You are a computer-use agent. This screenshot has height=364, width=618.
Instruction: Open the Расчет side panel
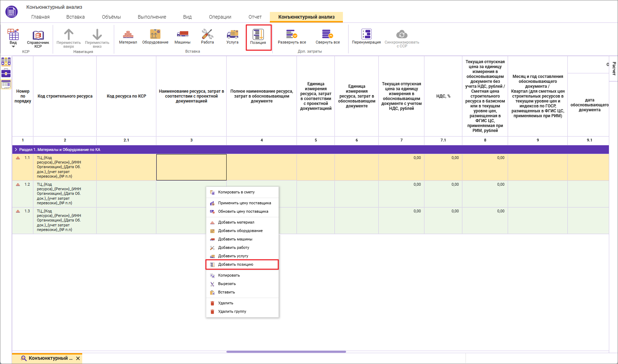click(x=614, y=68)
